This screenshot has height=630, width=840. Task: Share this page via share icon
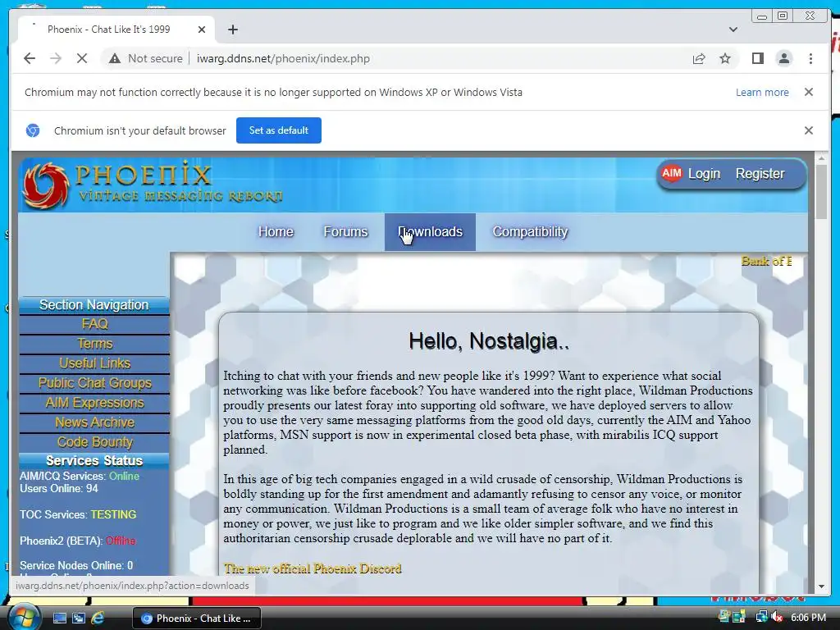[699, 58]
